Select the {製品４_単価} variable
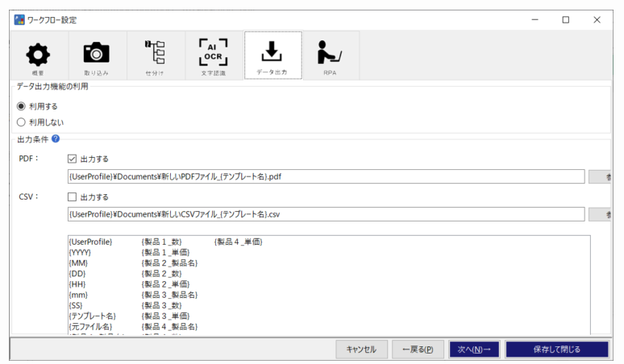This screenshot has height=364, width=624. coord(239,242)
